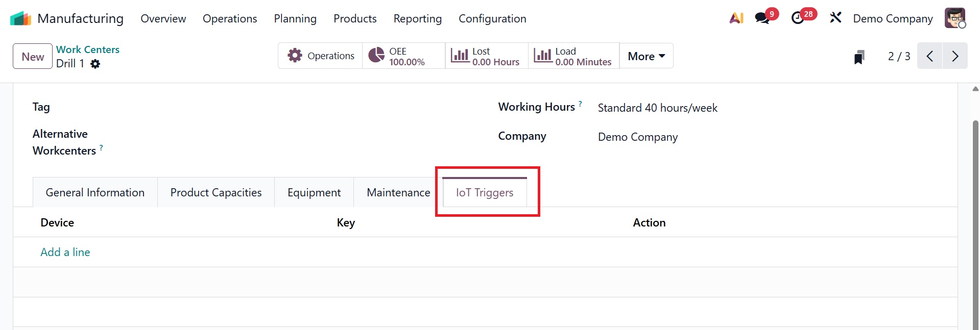Open the Configuration menu

[492, 19]
